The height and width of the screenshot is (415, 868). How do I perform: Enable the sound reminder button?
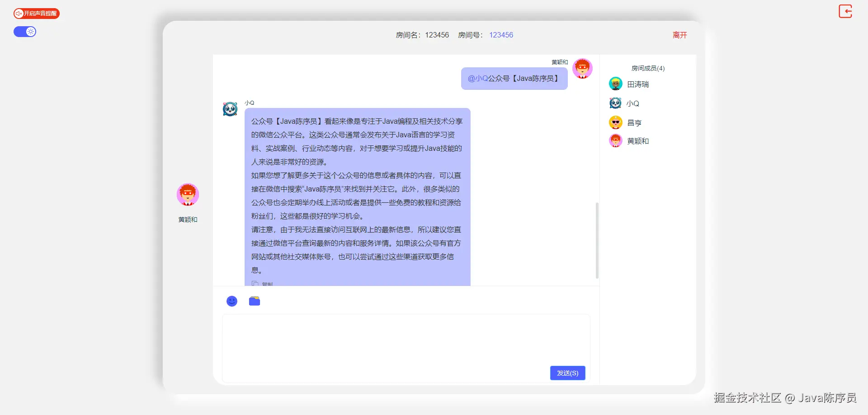37,14
